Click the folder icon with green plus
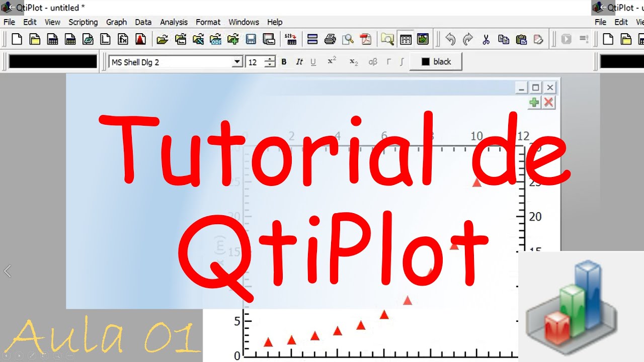Image resolution: width=644 pixels, height=362 pixels. 233,39
